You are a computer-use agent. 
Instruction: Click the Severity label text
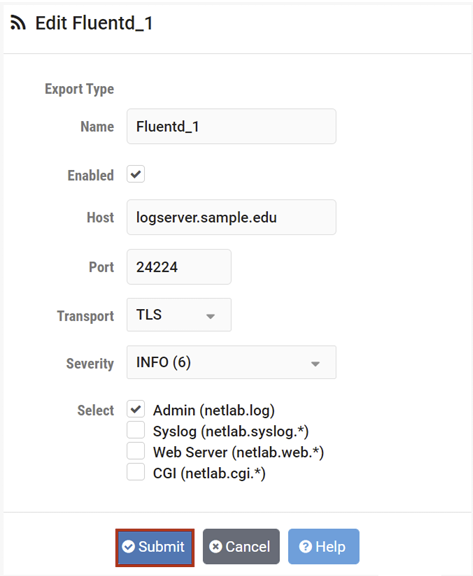[x=90, y=364]
